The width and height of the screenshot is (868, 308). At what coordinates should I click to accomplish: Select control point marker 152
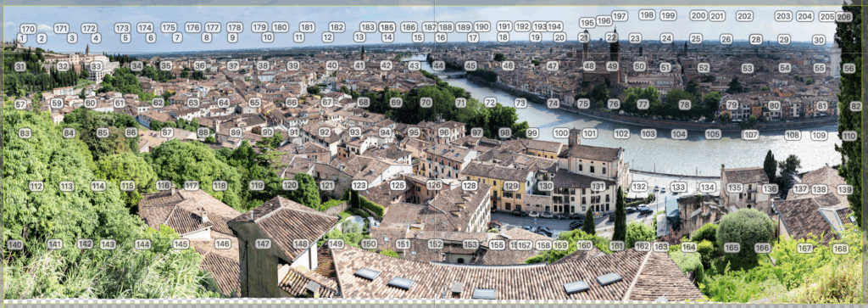tap(436, 244)
